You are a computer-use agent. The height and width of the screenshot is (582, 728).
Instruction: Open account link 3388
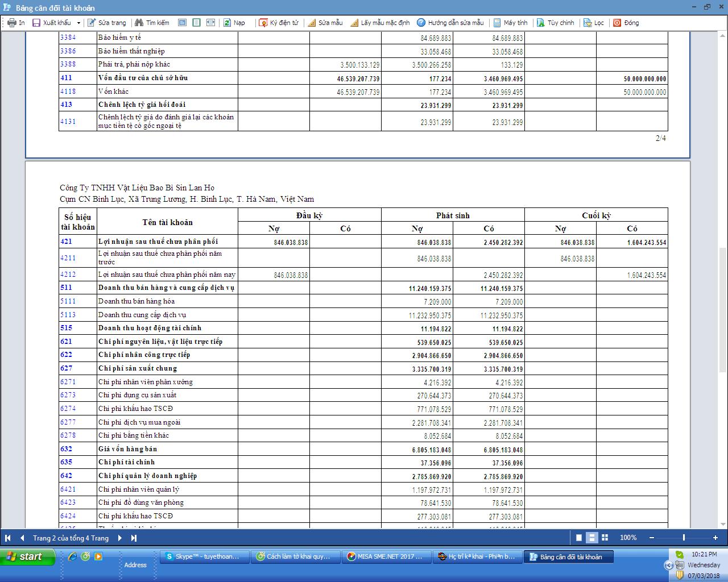(x=68, y=64)
